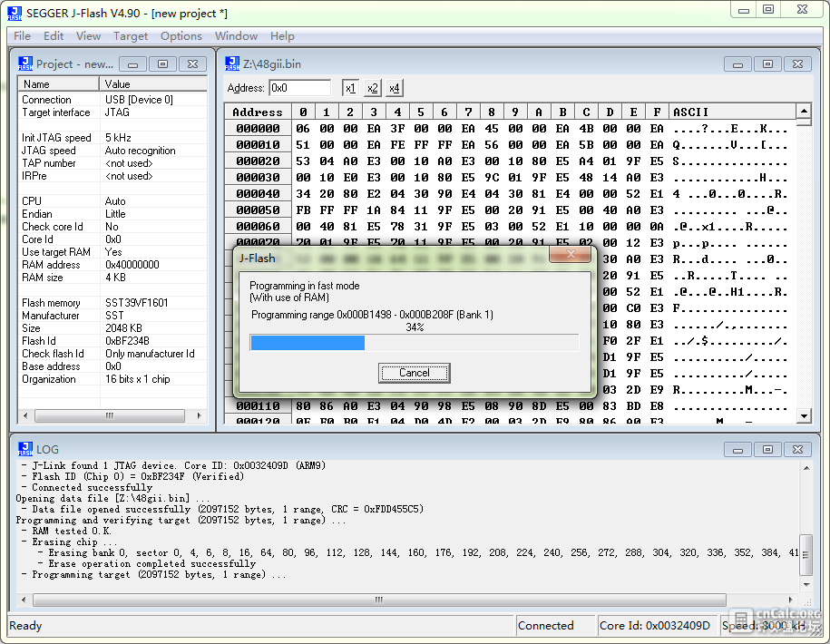Select the Target interface JTAG row
This screenshot has height=644, width=830.
112,112
